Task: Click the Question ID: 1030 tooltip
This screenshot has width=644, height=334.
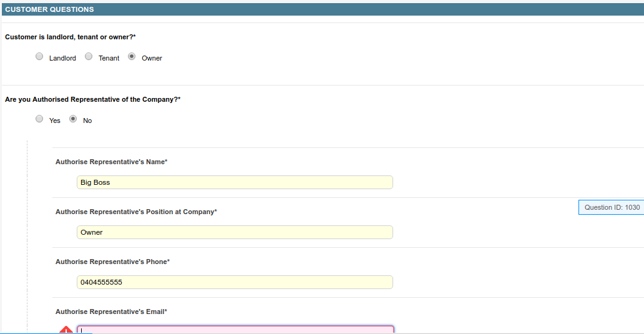Action: click(612, 207)
